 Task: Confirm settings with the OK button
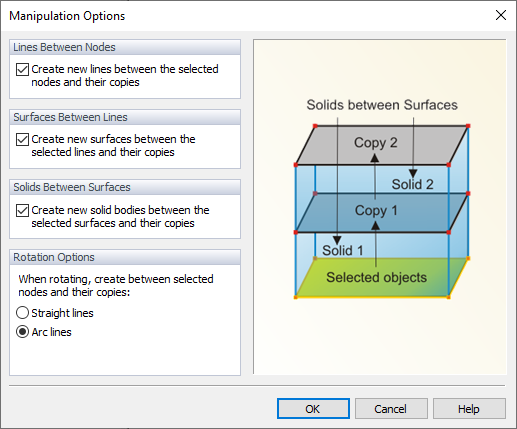tap(313, 409)
